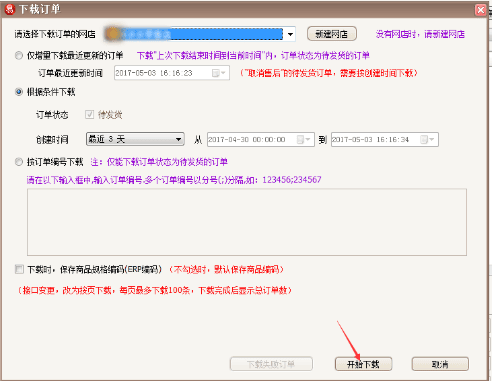Click the 订单状态 label
Viewport: 492px width, 381px height.
point(52,115)
